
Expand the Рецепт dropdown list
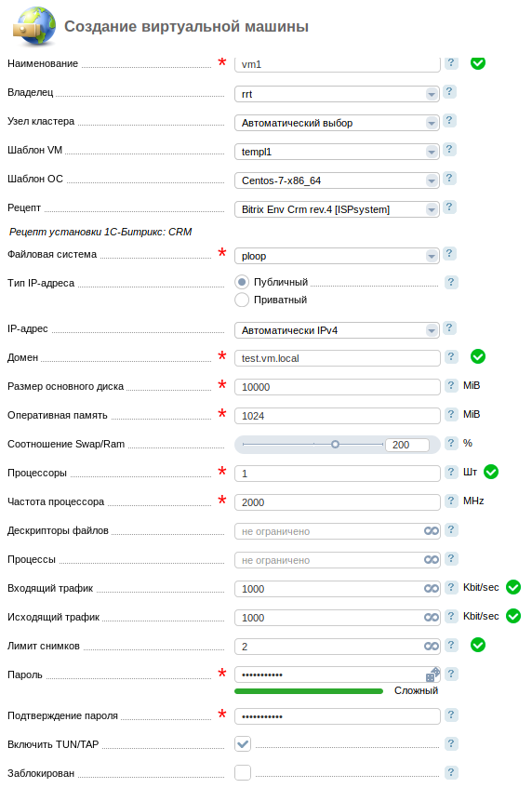click(x=337, y=209)
